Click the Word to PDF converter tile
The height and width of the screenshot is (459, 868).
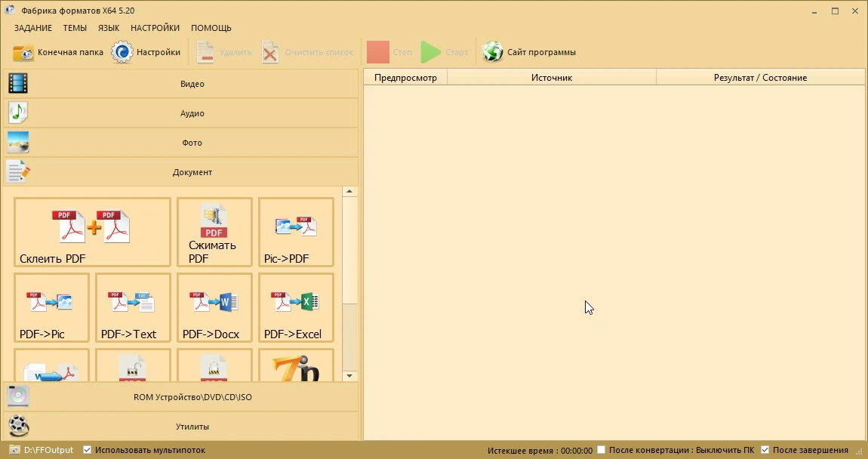pyautogui.click(x=51, y=365)
